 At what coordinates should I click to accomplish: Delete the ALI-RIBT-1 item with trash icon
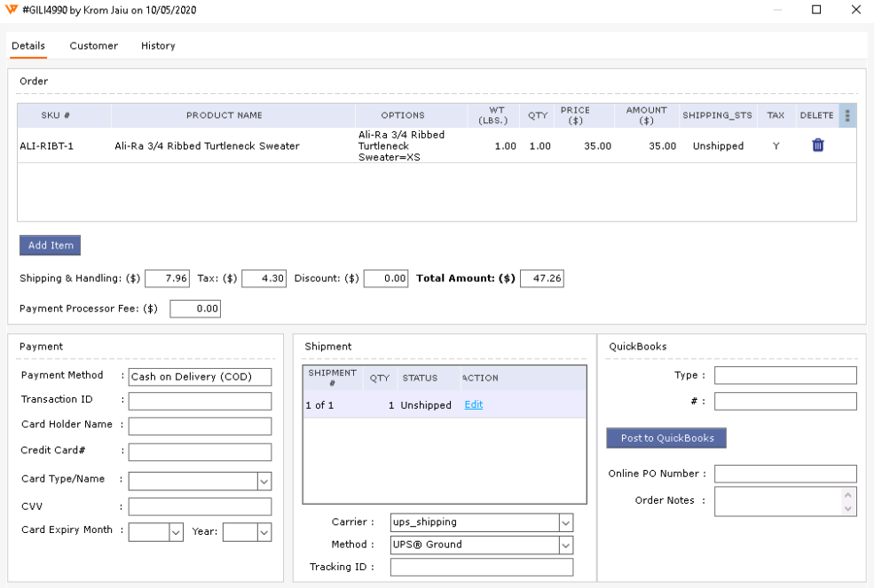(817, 145)
